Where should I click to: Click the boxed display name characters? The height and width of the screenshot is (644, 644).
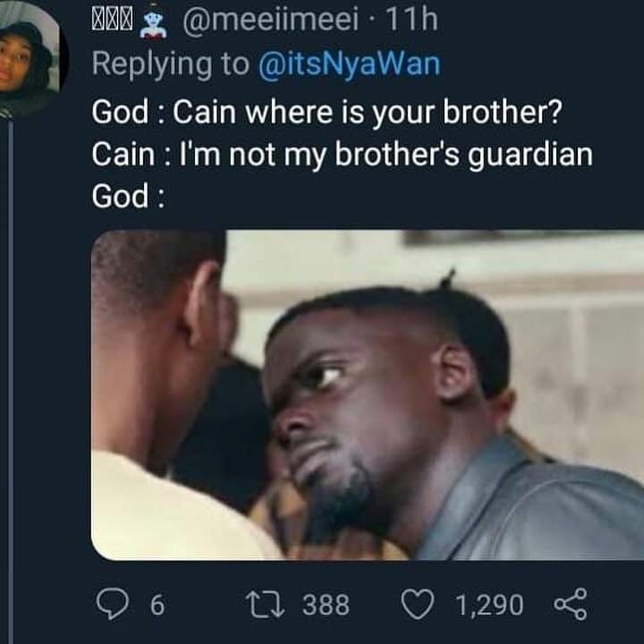[x=112, y=21]
